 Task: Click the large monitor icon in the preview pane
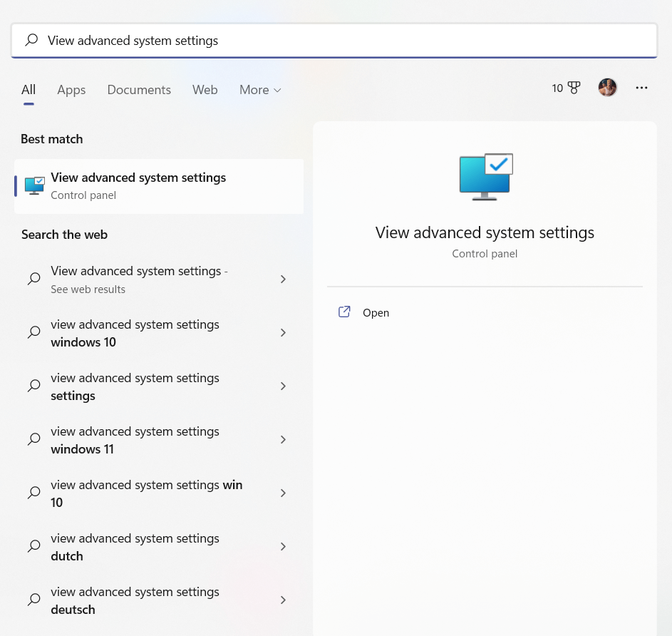(x=486, y=177)
